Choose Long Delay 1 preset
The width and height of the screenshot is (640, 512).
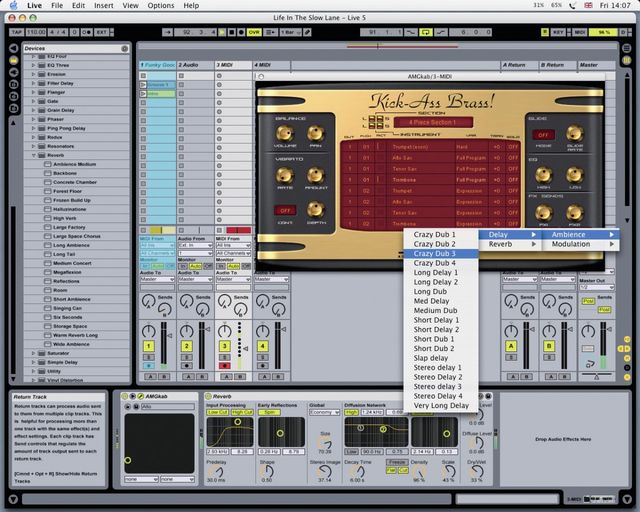coord(441,272)
